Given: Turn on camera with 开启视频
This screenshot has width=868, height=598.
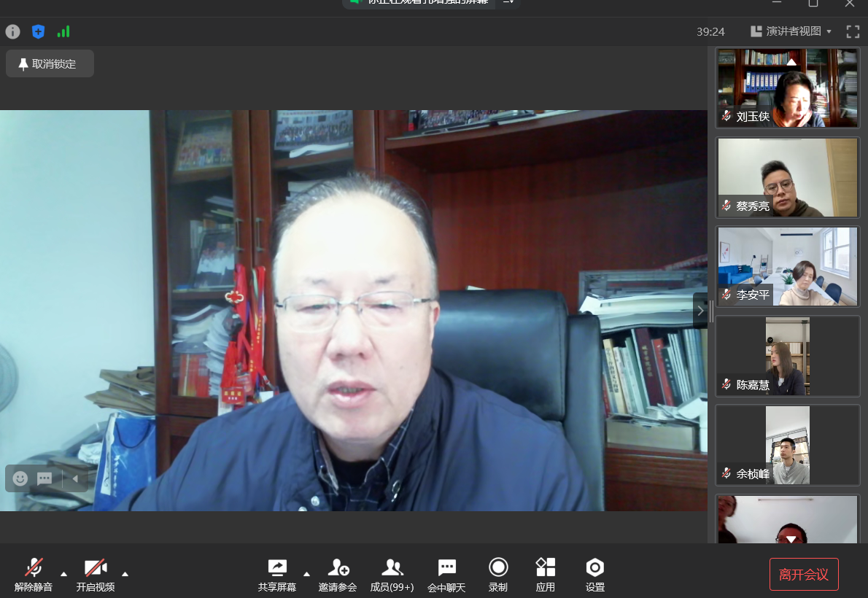Looking at the screenshot, I should tap(96, 575).
